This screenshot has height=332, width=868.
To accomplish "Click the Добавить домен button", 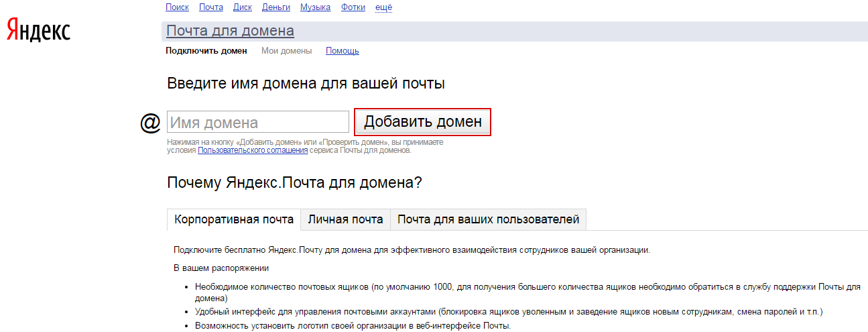I will [x=423, y=122].
